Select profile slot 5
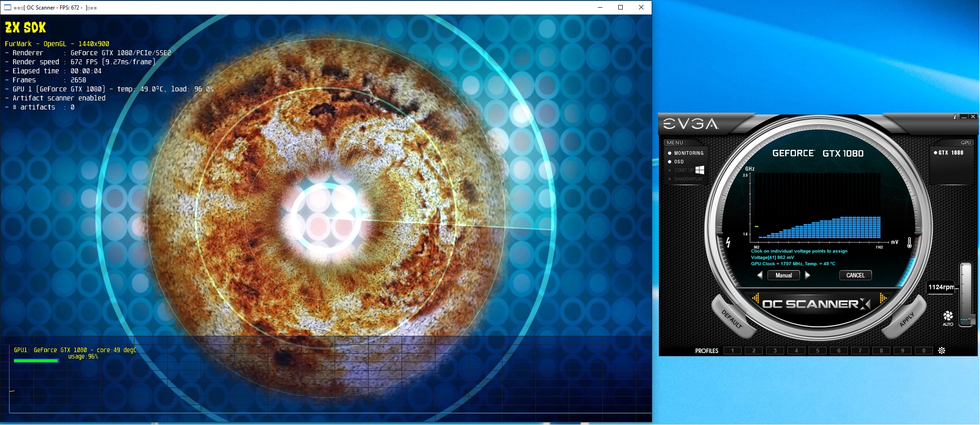Screen dimensions: 980x425 (818, 350)
